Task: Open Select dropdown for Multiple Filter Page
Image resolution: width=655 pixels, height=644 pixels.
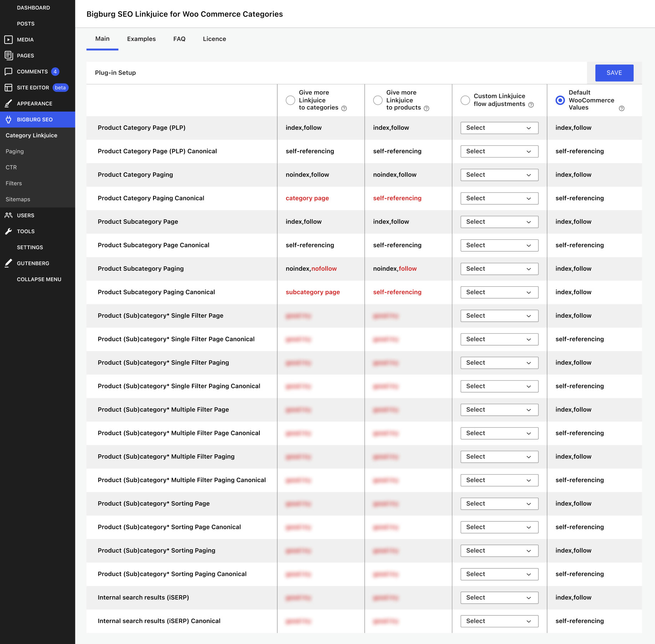Action: (x=499, y=410)
